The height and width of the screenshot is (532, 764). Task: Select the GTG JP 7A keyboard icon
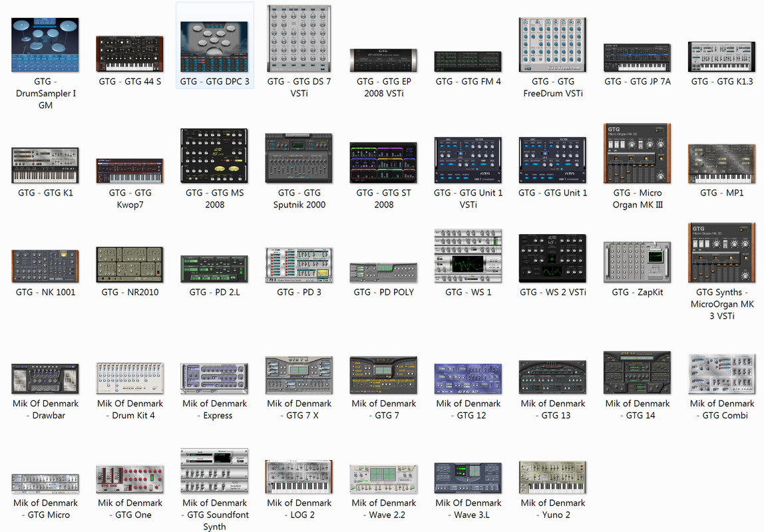coord(638,57)
